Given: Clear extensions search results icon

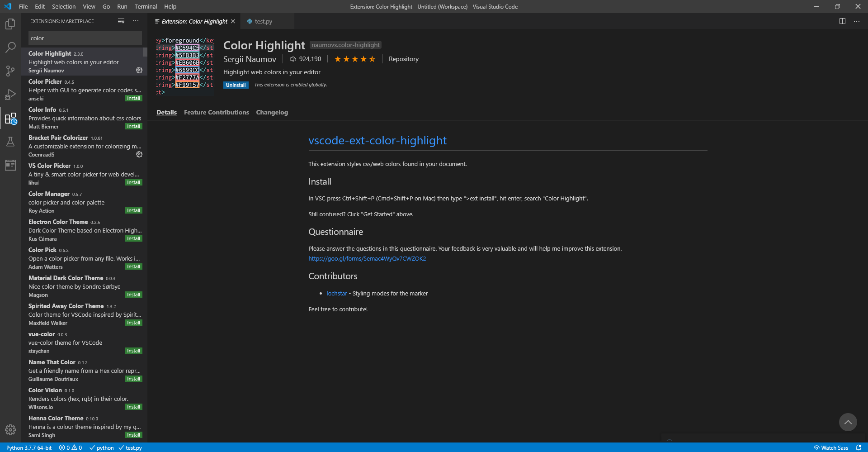Looking at the screenshot, I should pos(121,21).
